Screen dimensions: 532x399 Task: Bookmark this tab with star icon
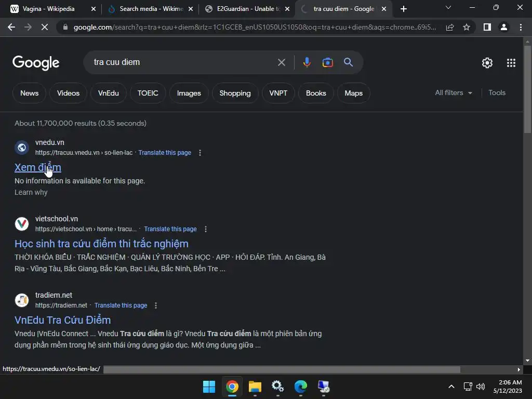pyautogui.click(x=467, y=27)
